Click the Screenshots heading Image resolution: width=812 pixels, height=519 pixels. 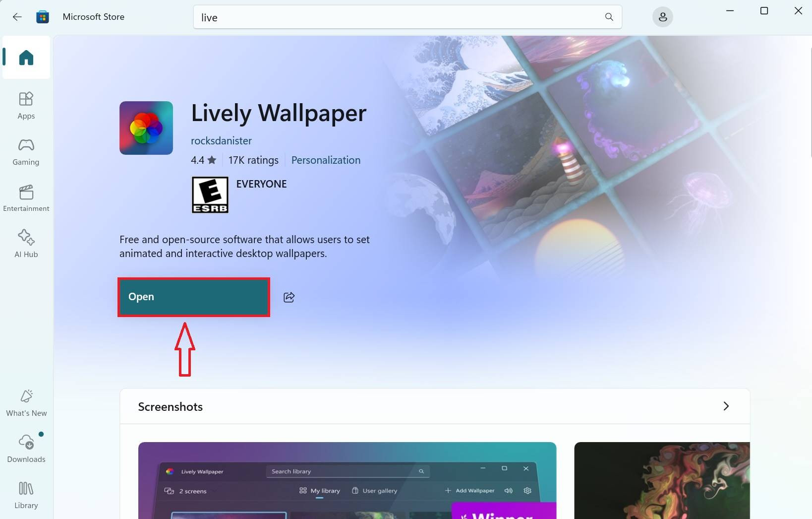coord(171,407)
